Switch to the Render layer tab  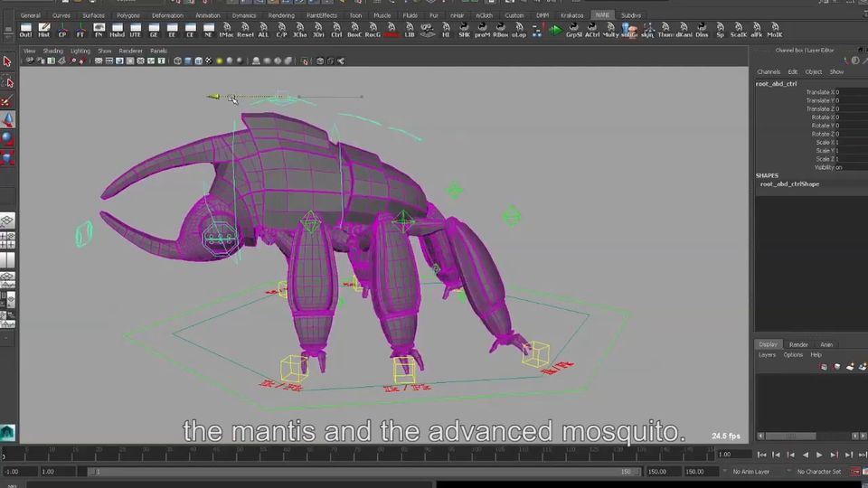pos(798,344)
